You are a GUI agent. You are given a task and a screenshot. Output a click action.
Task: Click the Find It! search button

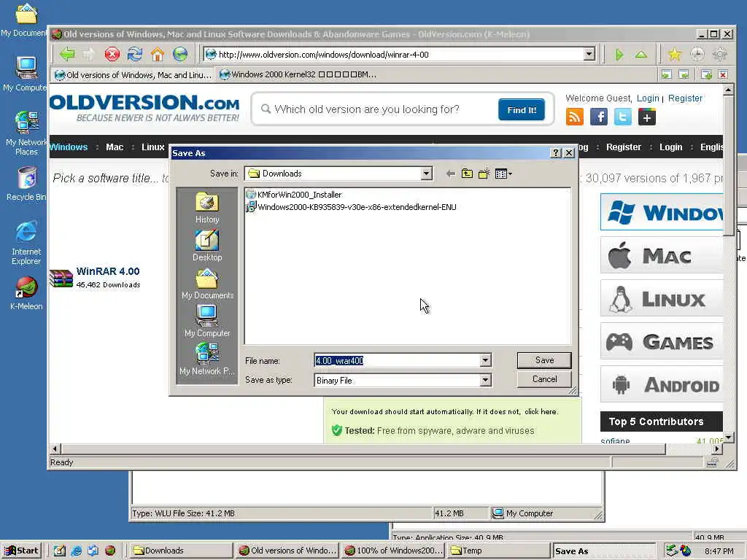pyautogui.click(x=522, y=110)
